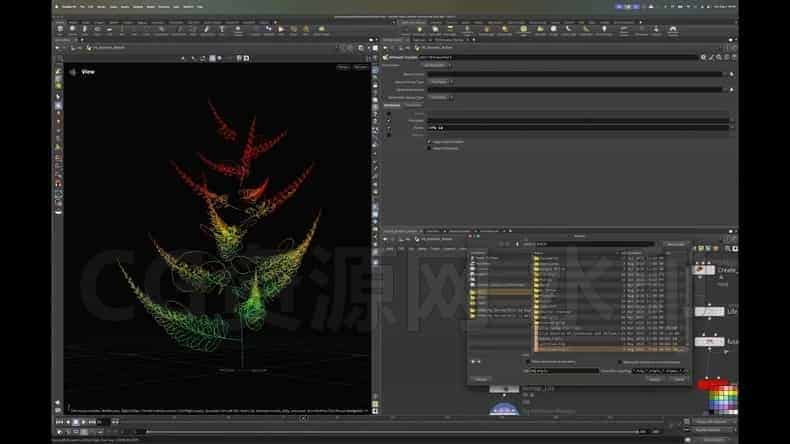790x444 pixels.
Task: Switch to Lights and Cameras shelf tab
Action: click(413, 22)
